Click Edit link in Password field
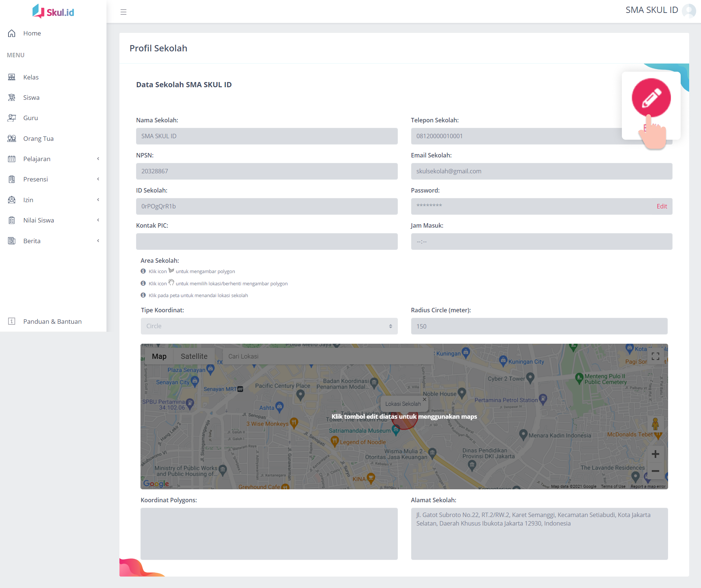 pyautogui.click(x=661, y=206)
